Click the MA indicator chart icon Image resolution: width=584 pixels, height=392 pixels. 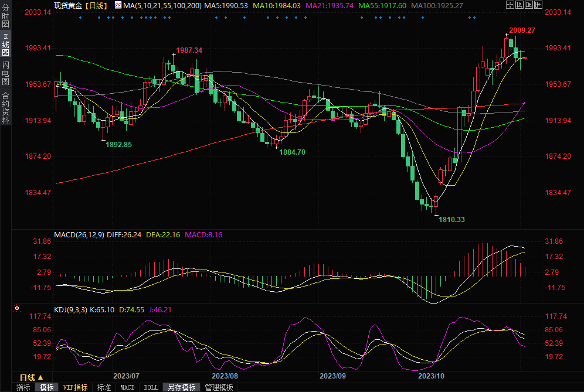pyautogui.click(x=118, y=5)
